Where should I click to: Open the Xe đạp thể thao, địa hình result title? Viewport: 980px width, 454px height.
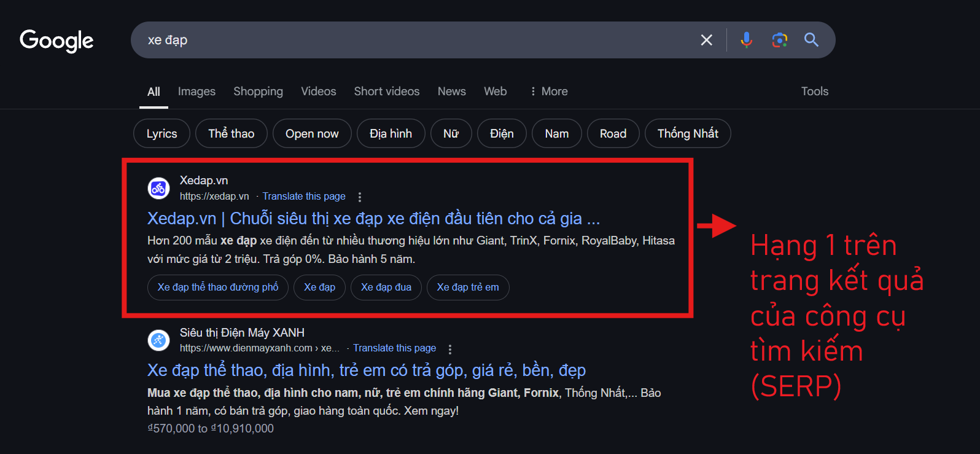pyautogui.click(x=367, y=370)
